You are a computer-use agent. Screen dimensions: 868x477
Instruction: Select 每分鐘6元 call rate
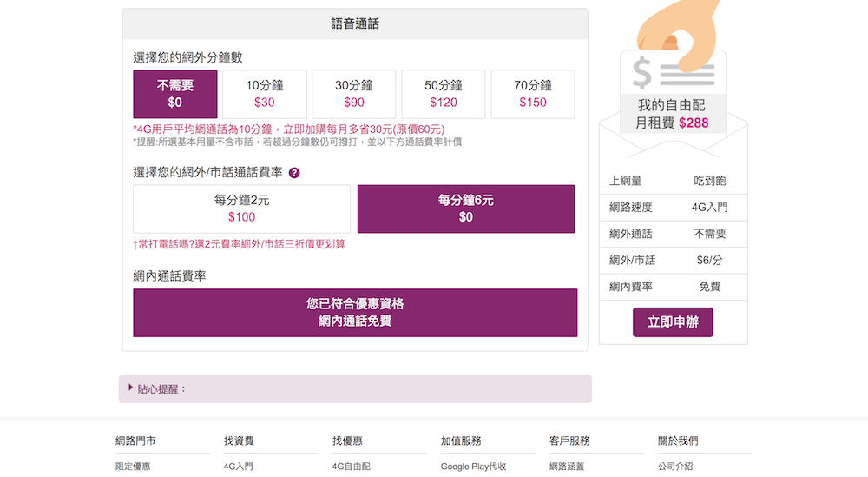[x=466, y=209]
